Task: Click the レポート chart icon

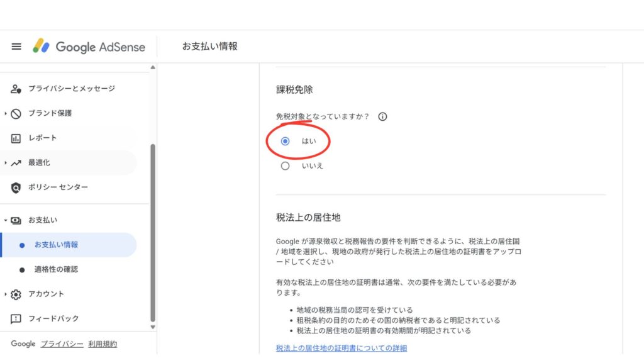Action: point(16,138)
